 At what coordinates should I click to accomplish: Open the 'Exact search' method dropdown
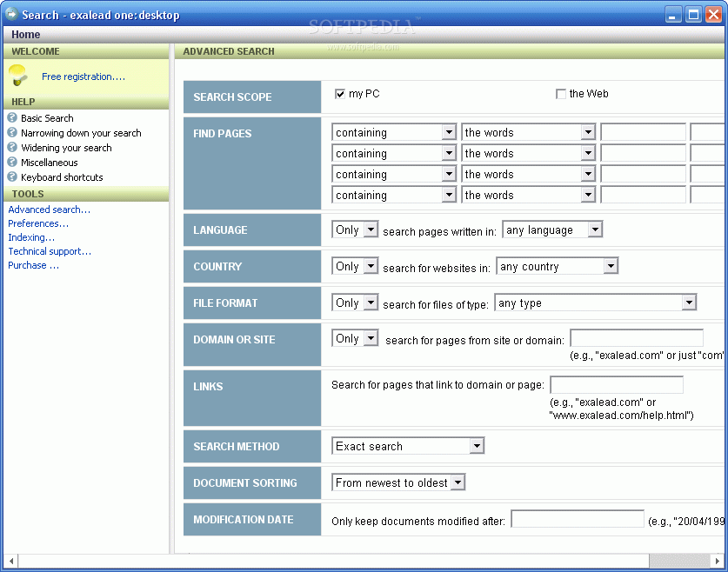pos(408,446)
